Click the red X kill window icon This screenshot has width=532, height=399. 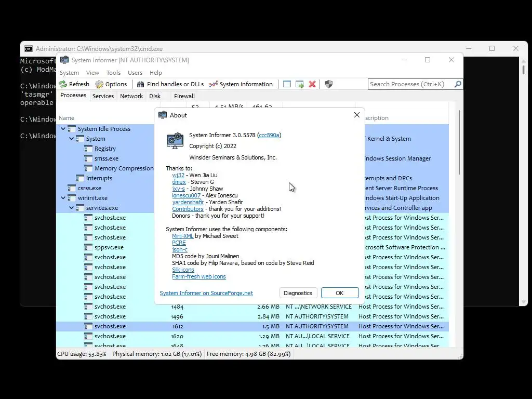312,84
